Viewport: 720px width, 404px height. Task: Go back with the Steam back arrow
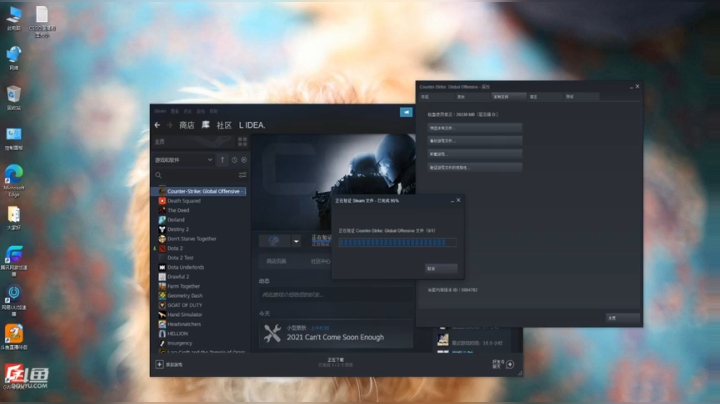tap(158, 125)
